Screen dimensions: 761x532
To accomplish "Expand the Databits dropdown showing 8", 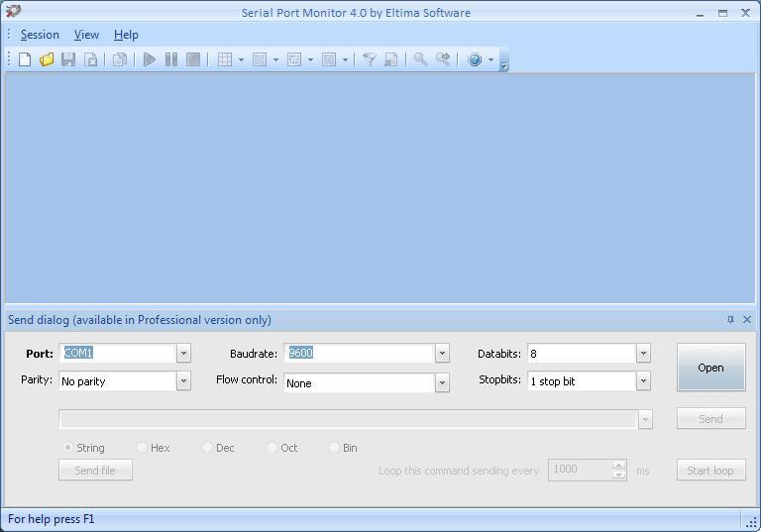I will click(643, 354).
